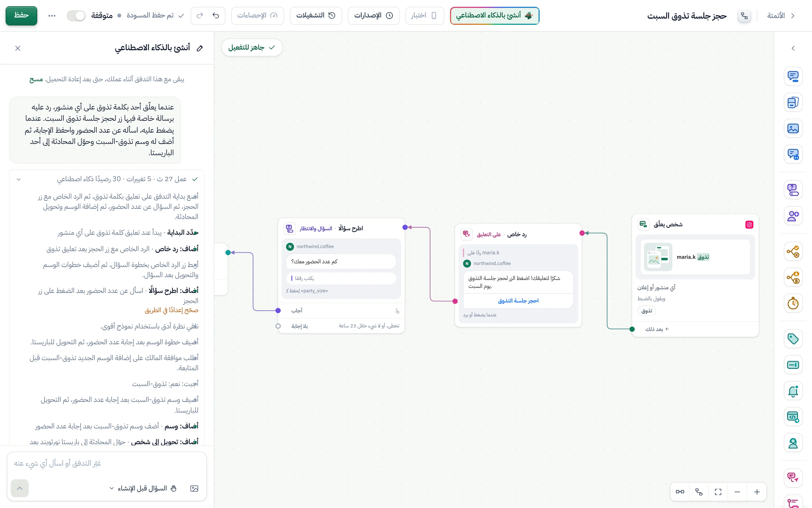Add a cards step from the sidebar
The height and width of the screenshot is (508, 812).
pos(793,102)
